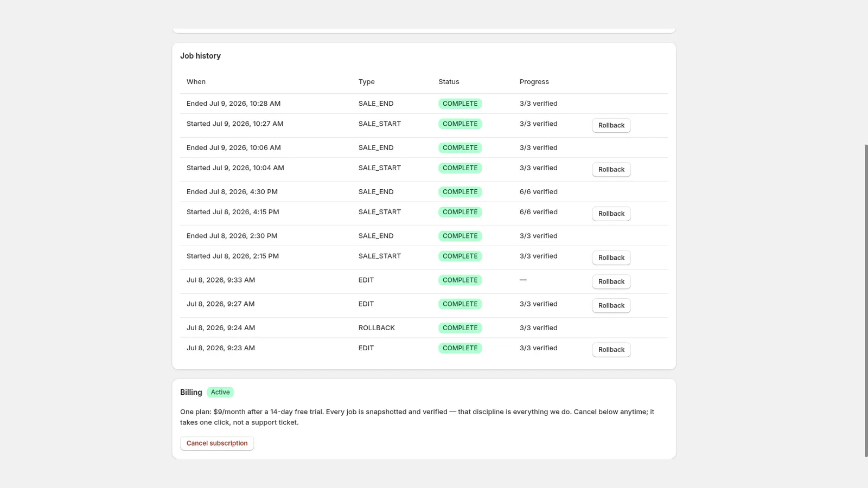Rollback the Jul 8 9:23 AM edit
868x488 pixels.
tap(611, 350)
